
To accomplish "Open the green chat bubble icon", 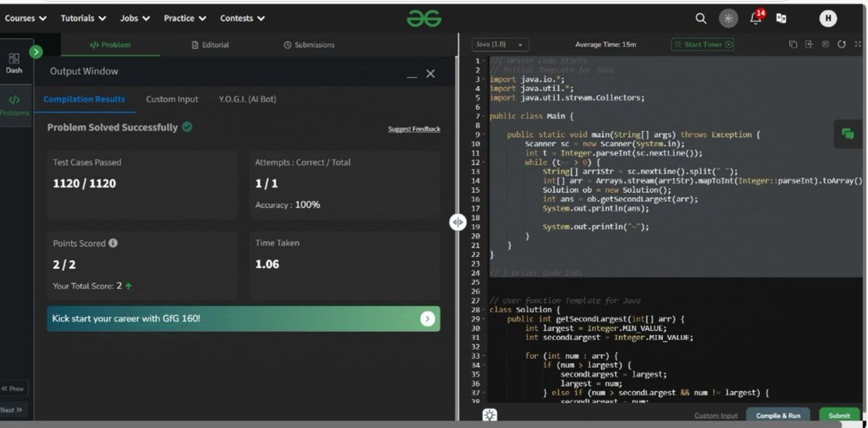I will [x=848, y=134].
